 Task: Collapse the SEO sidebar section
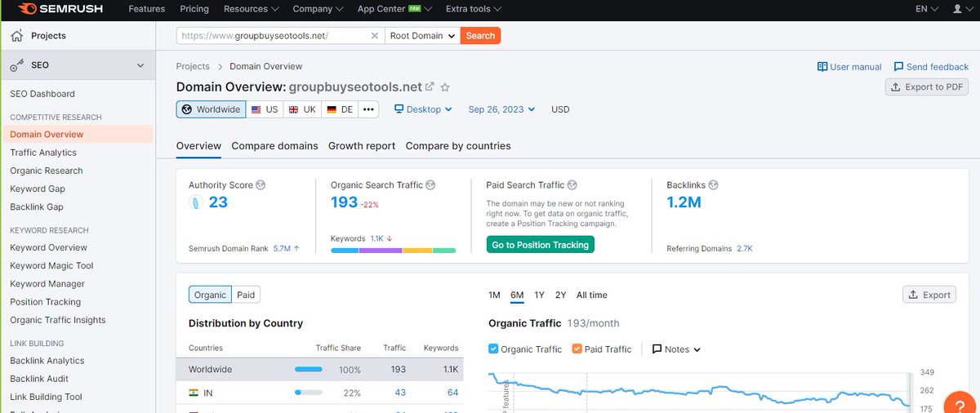coord(140,65)
